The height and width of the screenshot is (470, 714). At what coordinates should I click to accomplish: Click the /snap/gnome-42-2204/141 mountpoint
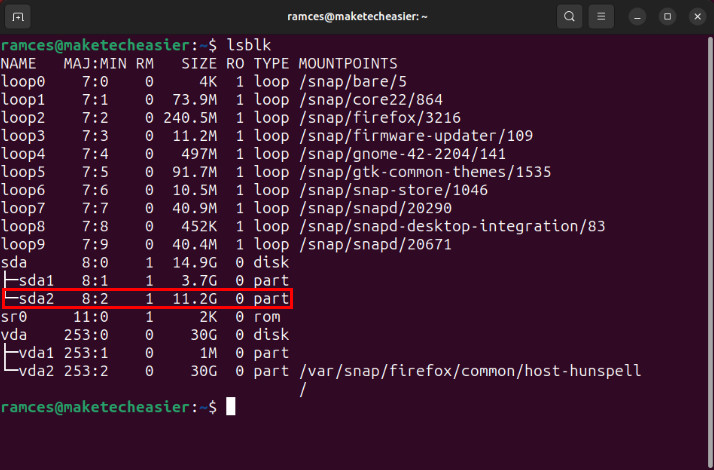[402, 154]
